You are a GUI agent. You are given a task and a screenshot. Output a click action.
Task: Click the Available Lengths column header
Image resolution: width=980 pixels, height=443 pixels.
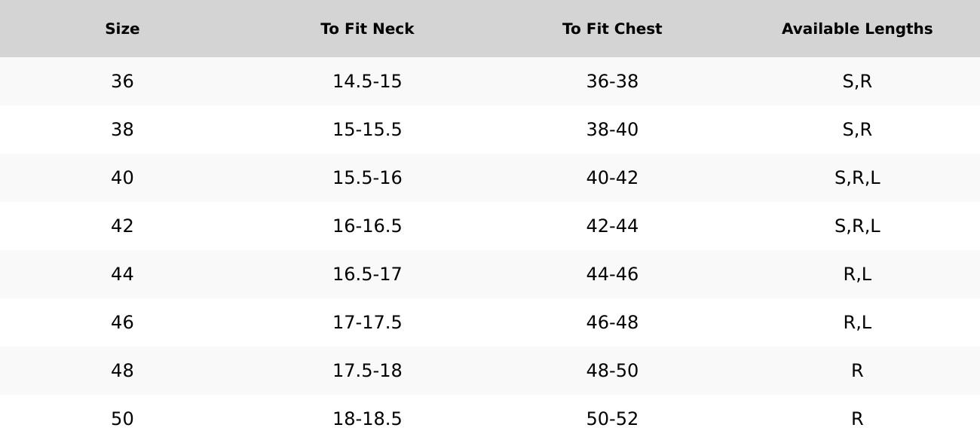click(x=857, y=29)
